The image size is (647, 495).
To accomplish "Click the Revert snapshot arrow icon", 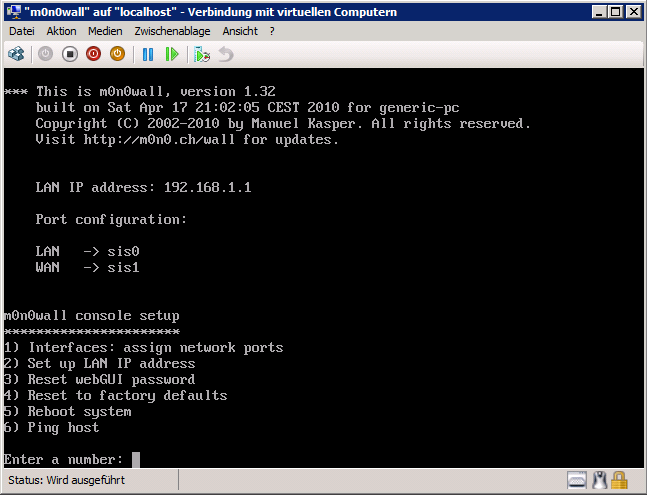I will tap(226, 54).
